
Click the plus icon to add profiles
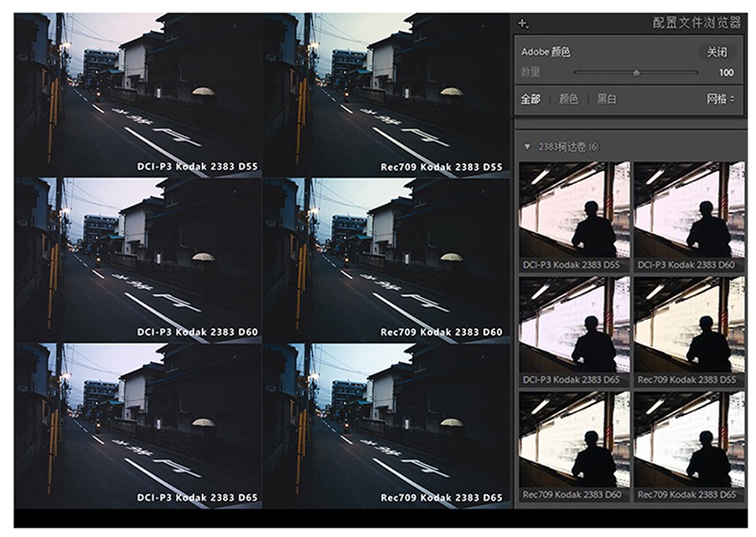coord(524,24)
